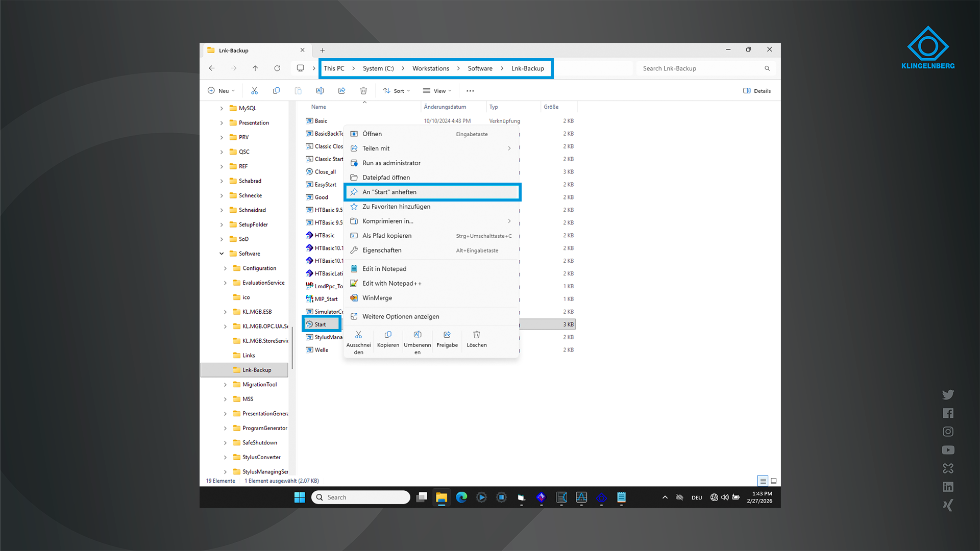Expand the Presentation folder in tree
The height and width of the screenshot is (551, 980).
222,123
